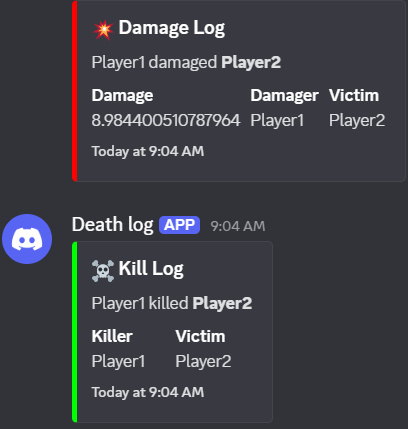Click the explosion emoji in Damage Log
Screen dimensions: 408x429
(x=103, y=30)
